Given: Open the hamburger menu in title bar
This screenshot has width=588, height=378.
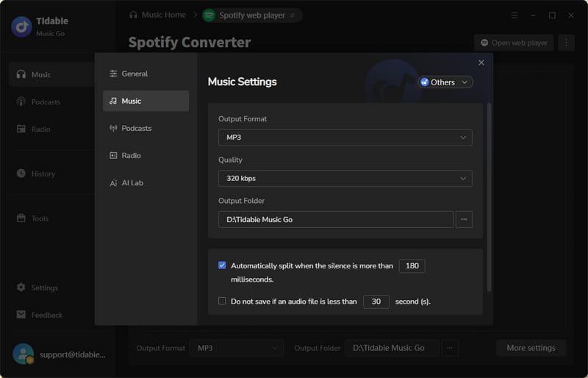Looking at the screenshot, I should point(514,15).
